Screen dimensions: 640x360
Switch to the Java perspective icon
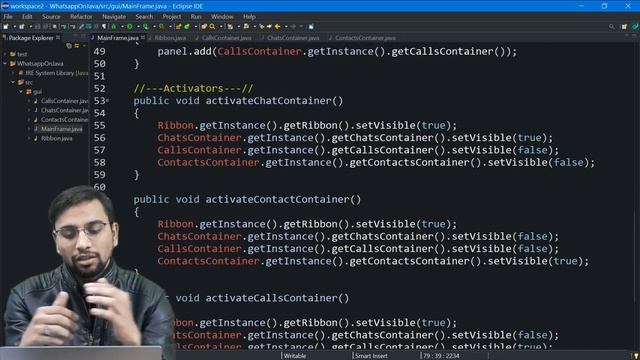tap(635, 27)
